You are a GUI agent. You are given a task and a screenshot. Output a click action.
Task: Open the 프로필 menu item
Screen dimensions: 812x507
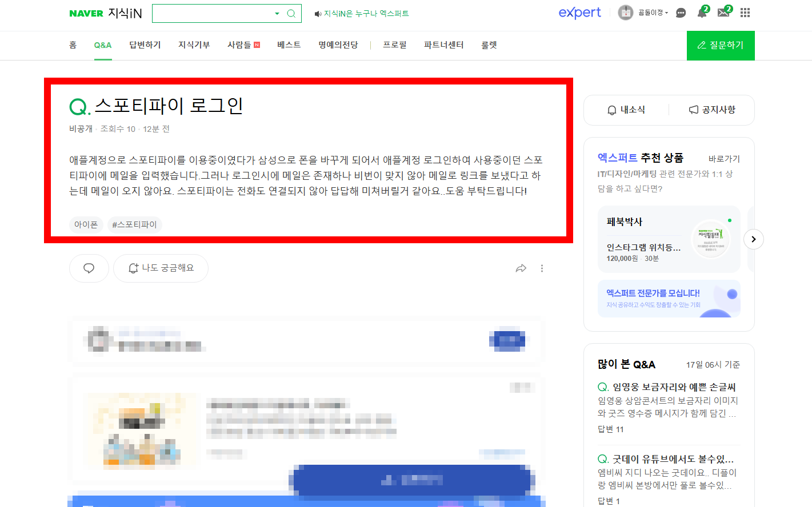coord(395,45)
